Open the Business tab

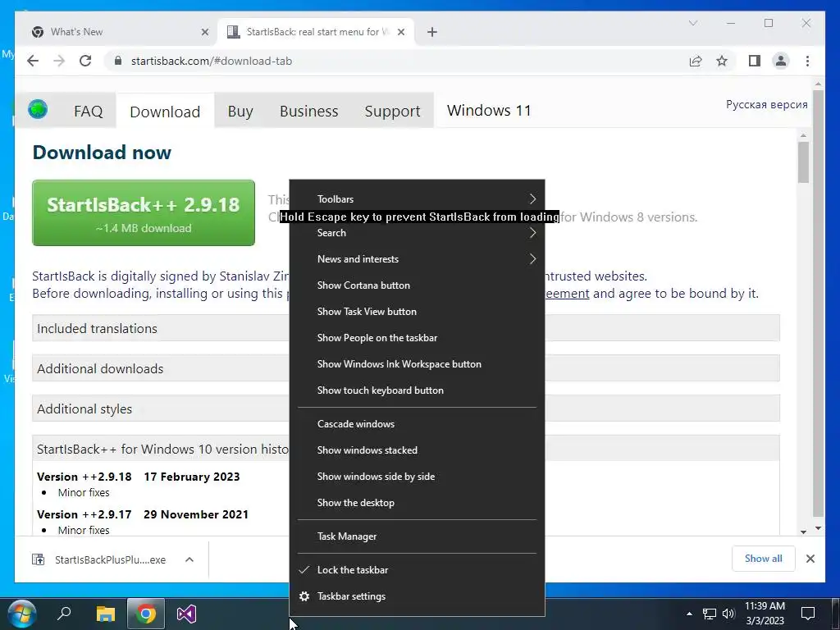click(309, 112)
